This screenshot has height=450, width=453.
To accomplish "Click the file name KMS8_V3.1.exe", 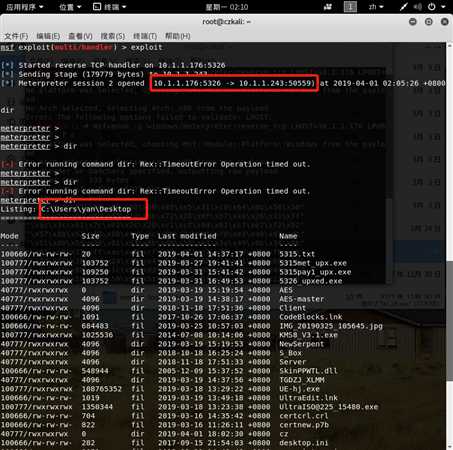I will point(308,335).
